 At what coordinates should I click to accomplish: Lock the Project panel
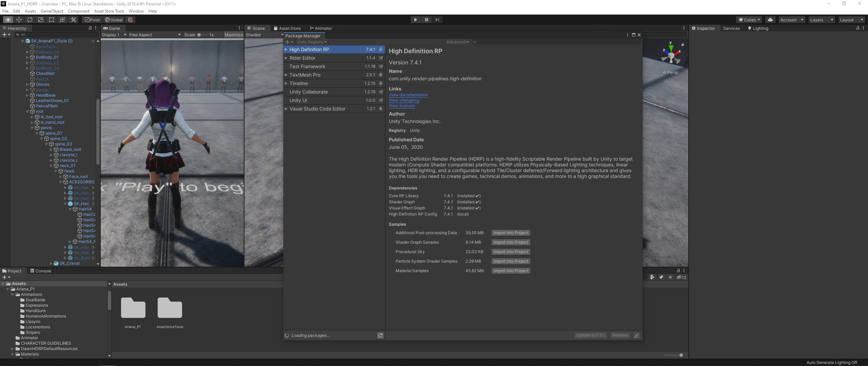[x=678, y=270]
